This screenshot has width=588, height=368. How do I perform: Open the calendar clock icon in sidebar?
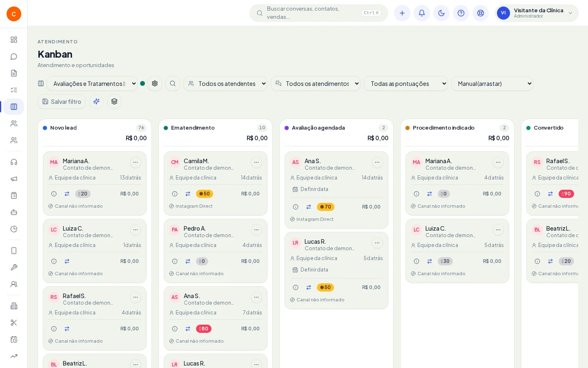tap(14, 339)
